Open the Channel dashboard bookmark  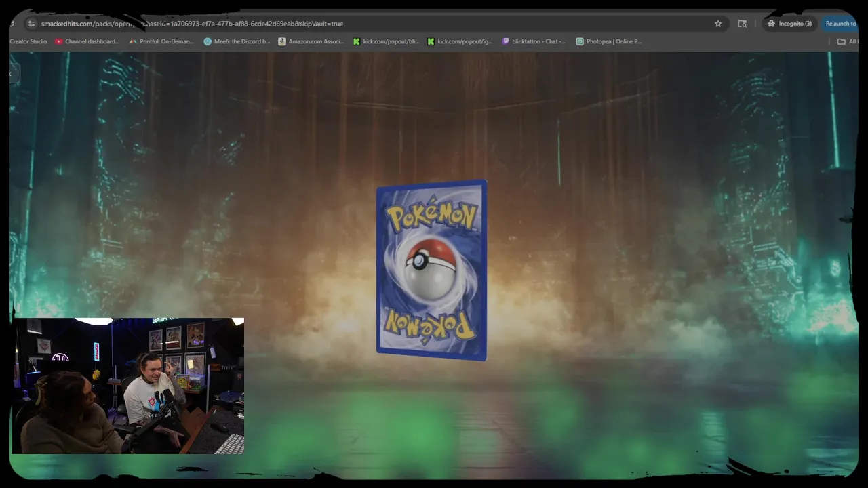pos(87,41)
